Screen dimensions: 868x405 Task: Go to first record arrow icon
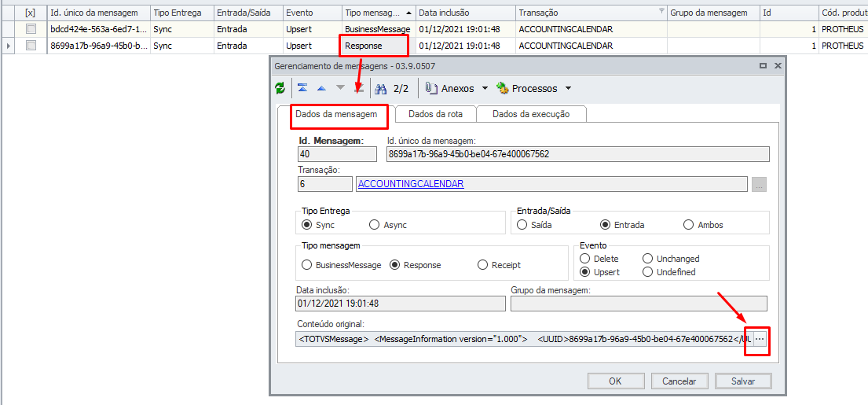[302, 88]
